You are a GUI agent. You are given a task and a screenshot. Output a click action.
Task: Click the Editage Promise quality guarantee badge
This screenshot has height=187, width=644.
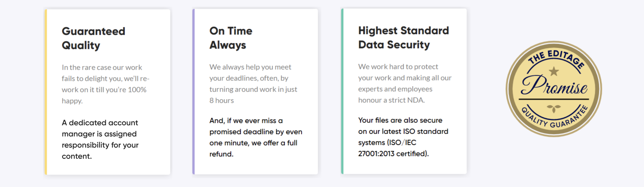pyautogui.click(x=554, y=89)
